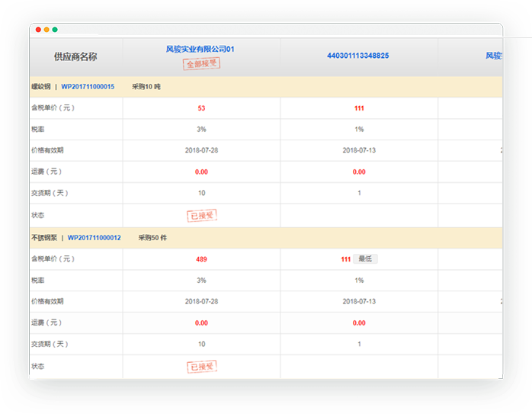Viewport: 532px width, 414px height.
Task: Select 螺纹钢 validity date 2018-07-13
Action: pyautogui.click(x=359, y=150)
